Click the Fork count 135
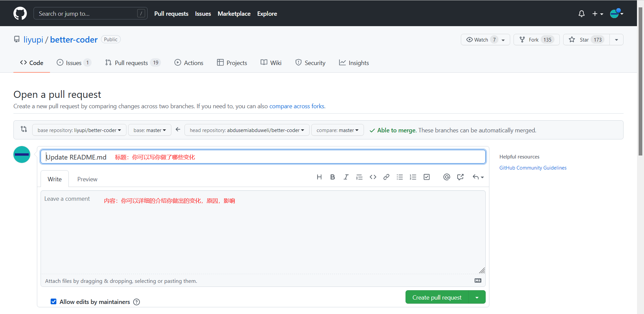The image size is (644, 314). 547,40
